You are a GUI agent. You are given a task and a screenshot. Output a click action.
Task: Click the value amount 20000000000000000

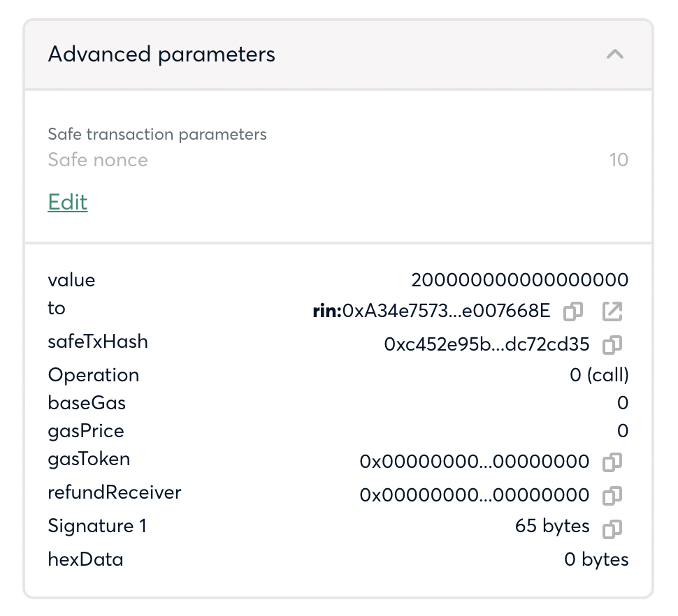520,280
